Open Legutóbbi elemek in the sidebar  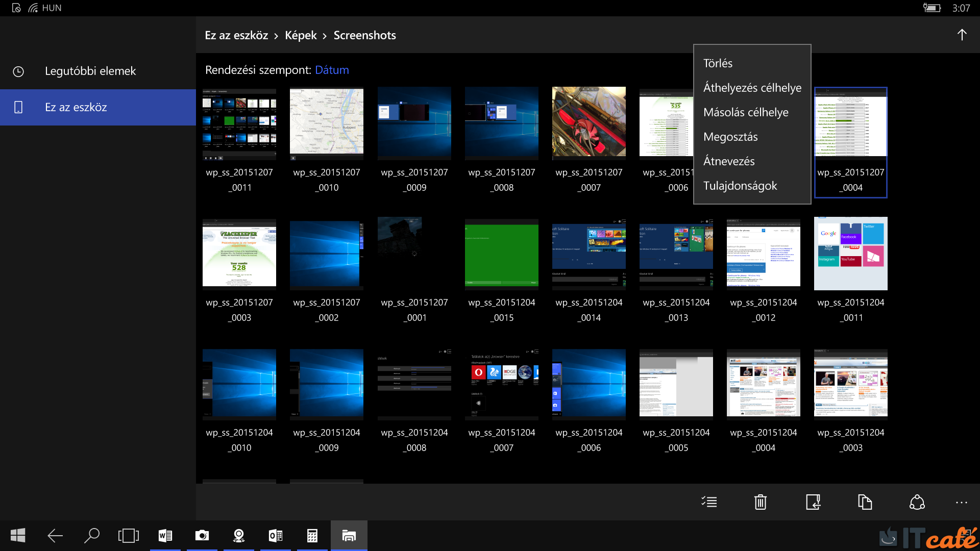click(90, 71)
